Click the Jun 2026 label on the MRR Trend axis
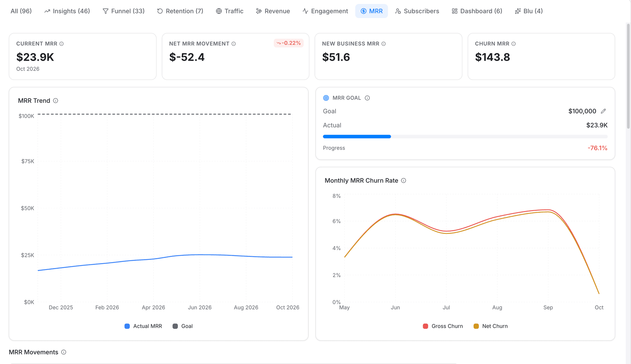Screen dimensions: 631x364 (x=200, y=307)
